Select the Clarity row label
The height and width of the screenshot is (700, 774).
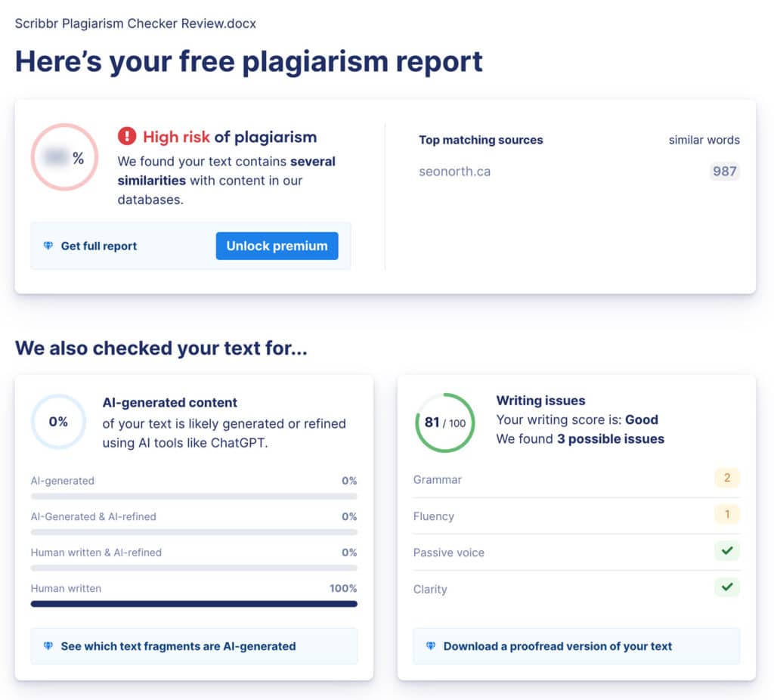430,590
